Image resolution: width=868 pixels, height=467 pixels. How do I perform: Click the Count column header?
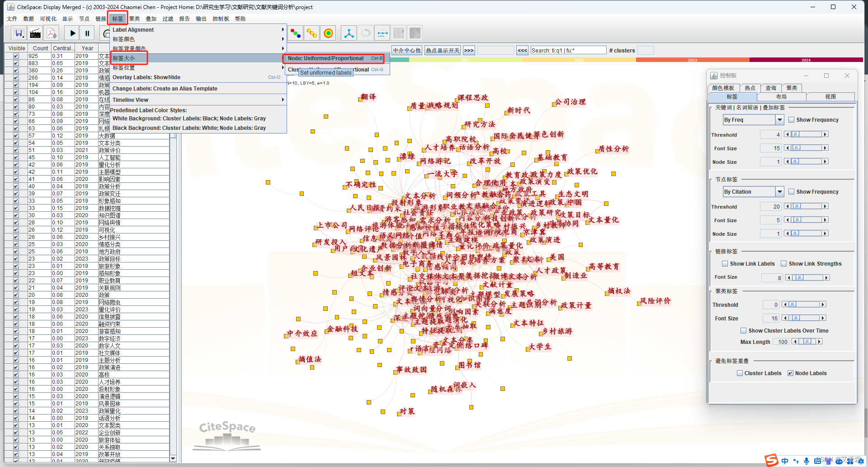point(40,48)
